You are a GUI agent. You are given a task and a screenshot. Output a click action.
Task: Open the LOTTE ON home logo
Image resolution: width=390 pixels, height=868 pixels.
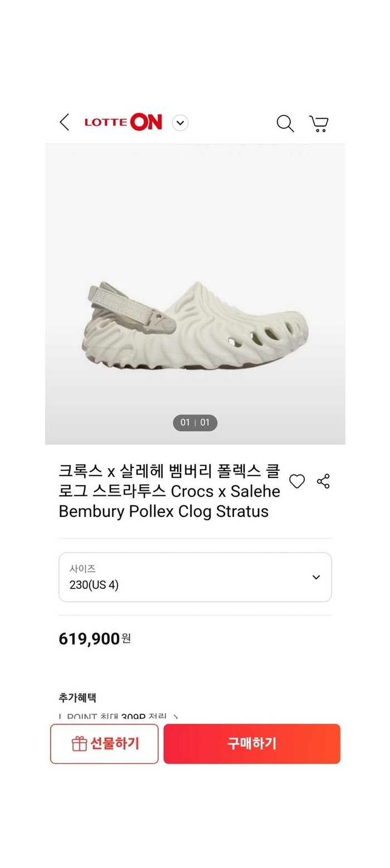click(123, 122)
